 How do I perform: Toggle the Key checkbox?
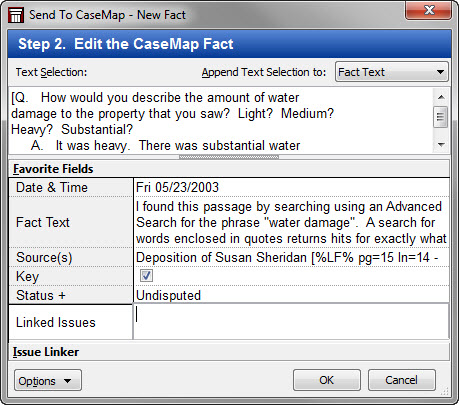pos(146,276)
